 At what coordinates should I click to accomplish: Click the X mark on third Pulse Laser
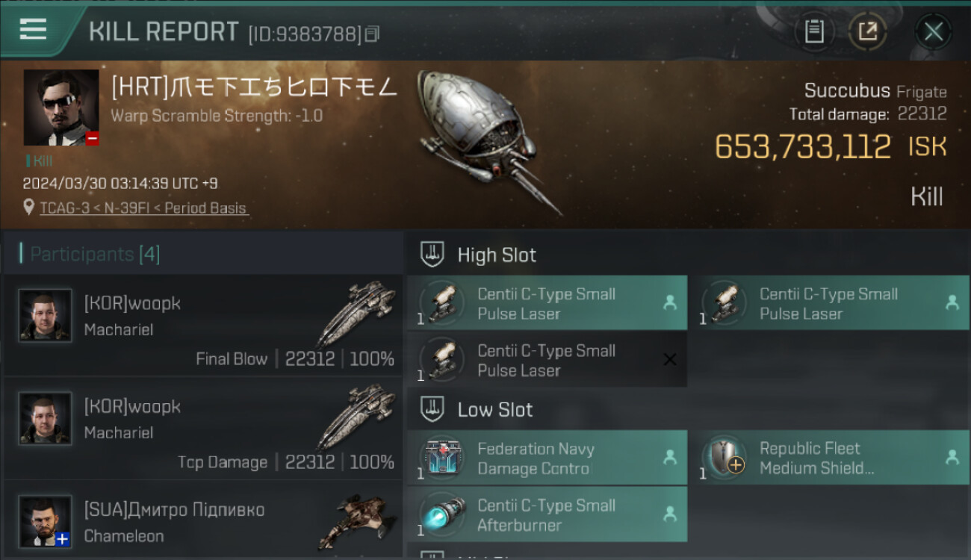pyautogui.click(x=670, y=360)
